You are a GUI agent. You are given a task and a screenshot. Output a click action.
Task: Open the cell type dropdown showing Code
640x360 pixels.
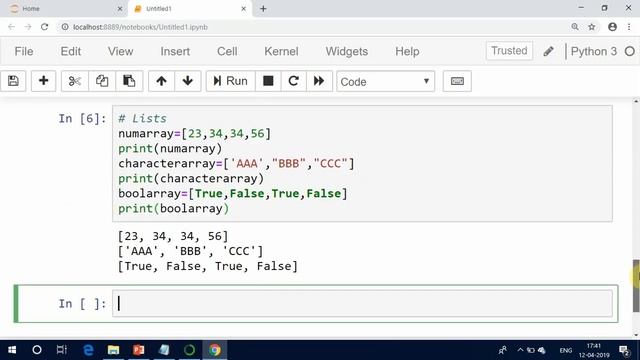385,81
